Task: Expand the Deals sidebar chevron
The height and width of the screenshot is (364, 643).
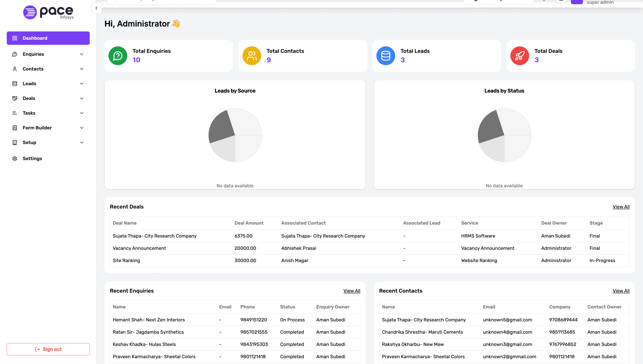Action: point(81,98)
